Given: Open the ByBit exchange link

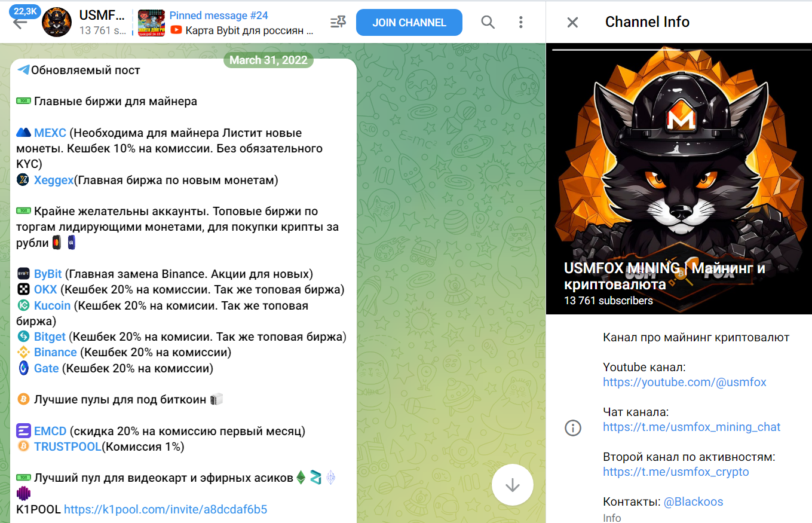Looking at the screenshot, I should pos(48,274).
